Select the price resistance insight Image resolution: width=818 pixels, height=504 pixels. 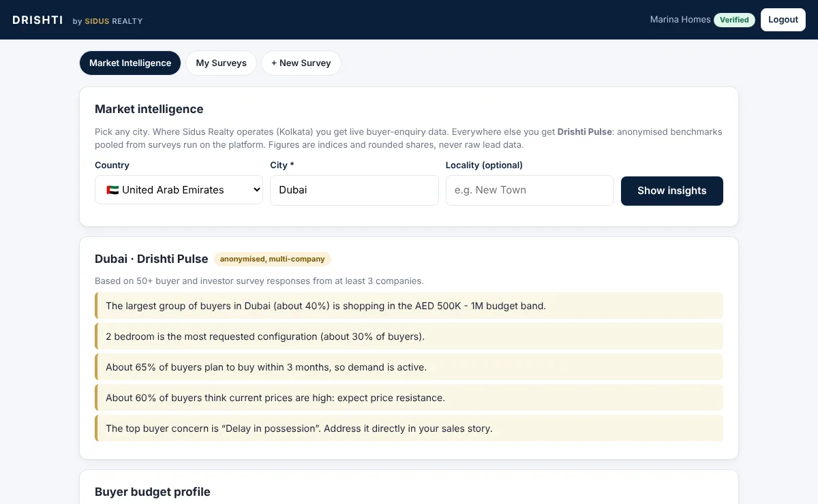(409, 398)
